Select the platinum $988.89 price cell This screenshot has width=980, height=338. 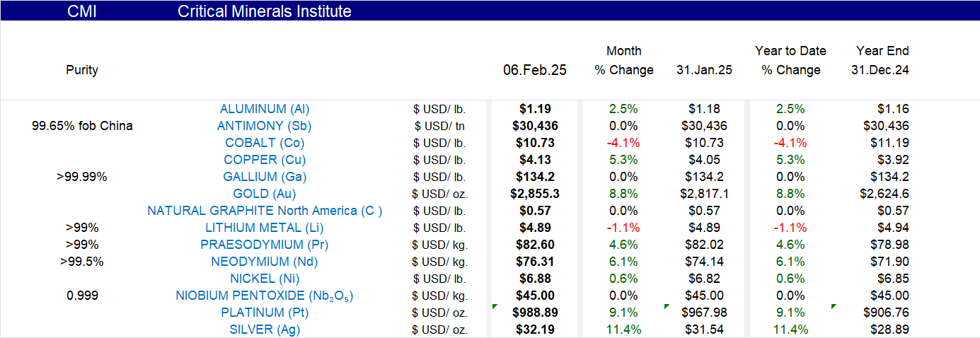click(535, 313)
